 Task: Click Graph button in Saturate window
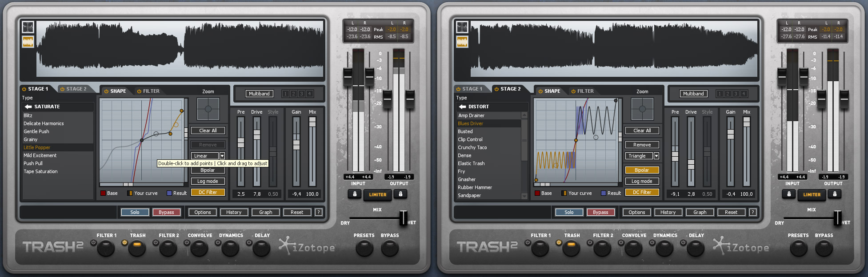coord(265,212)
